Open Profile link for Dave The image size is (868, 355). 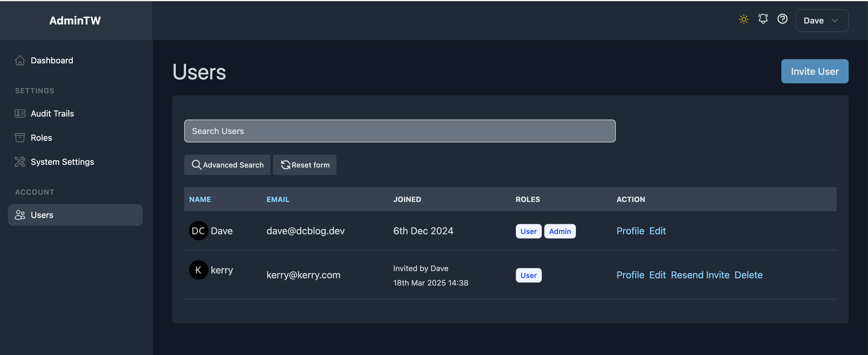pos(630,231)
